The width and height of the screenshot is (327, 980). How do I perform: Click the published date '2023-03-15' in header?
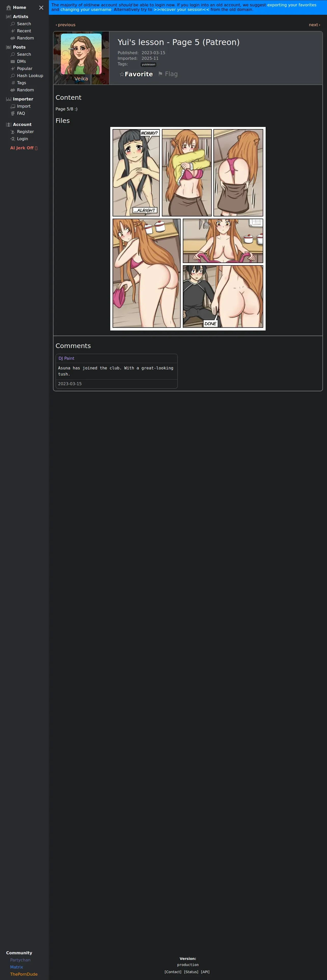point(153,53)
